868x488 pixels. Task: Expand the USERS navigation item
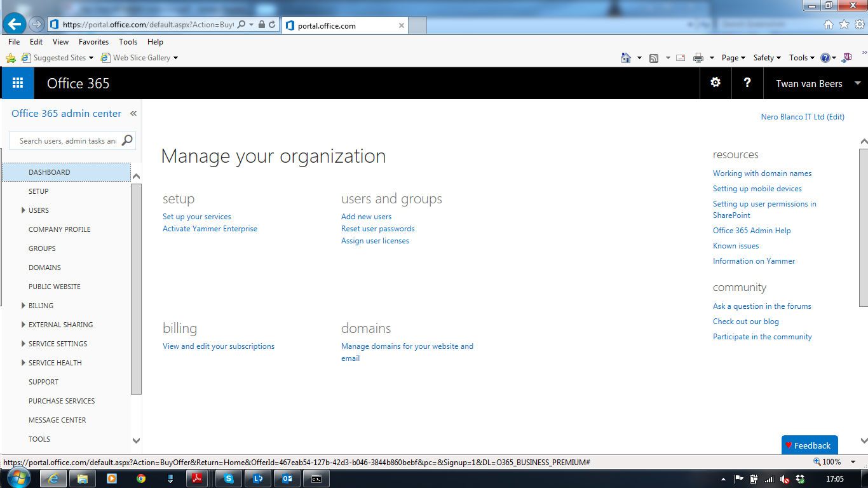coord(24,210)
